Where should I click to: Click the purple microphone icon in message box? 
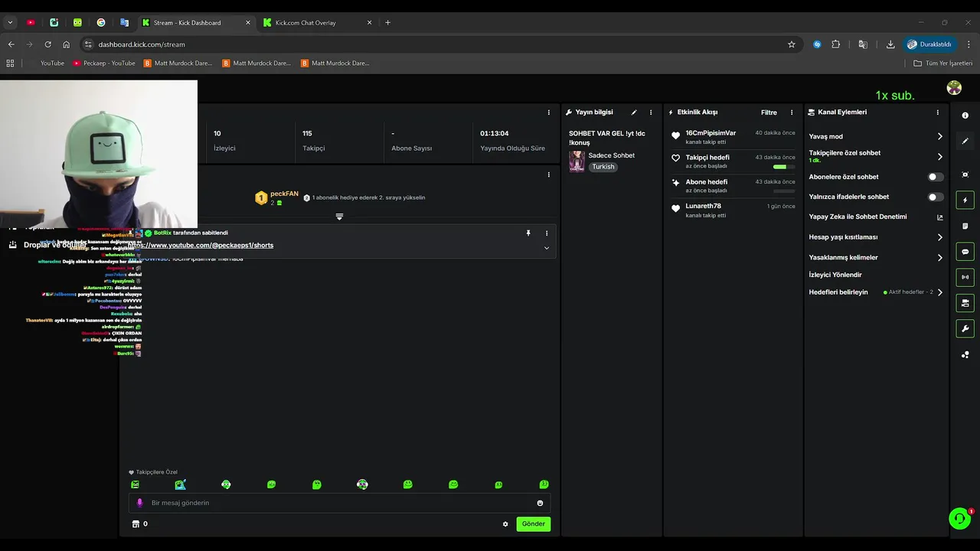(x=139, y=503)
